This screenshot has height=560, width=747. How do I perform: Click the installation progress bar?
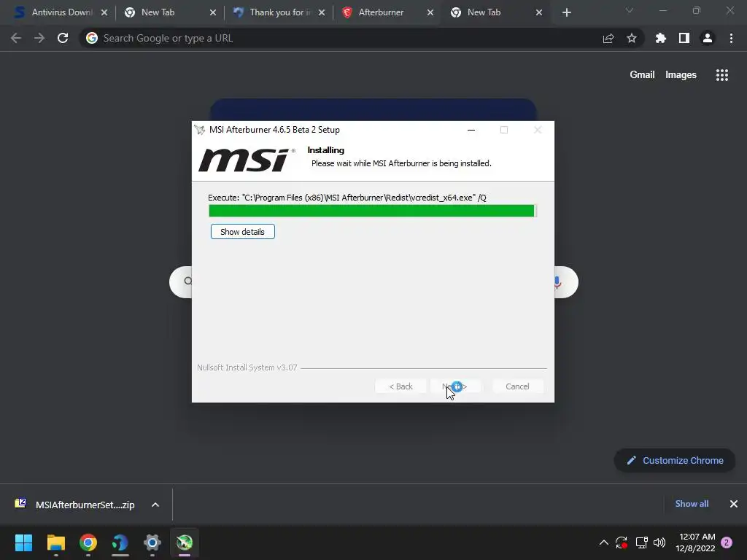(373, 211)
